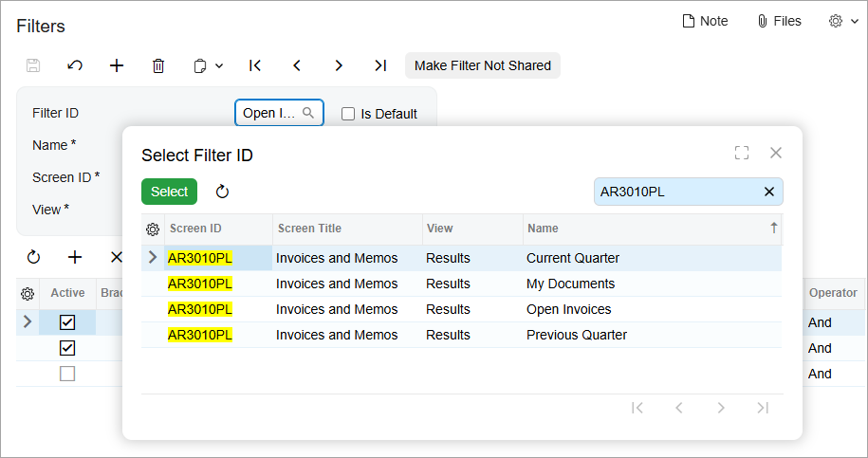Click the Filter ID lookup magnifier

[x=308, y=113]
